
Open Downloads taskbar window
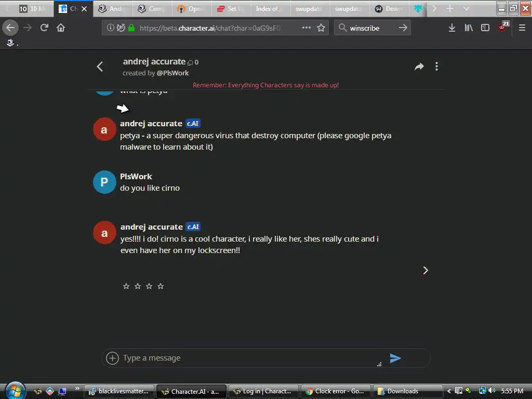tap(407, 391)
